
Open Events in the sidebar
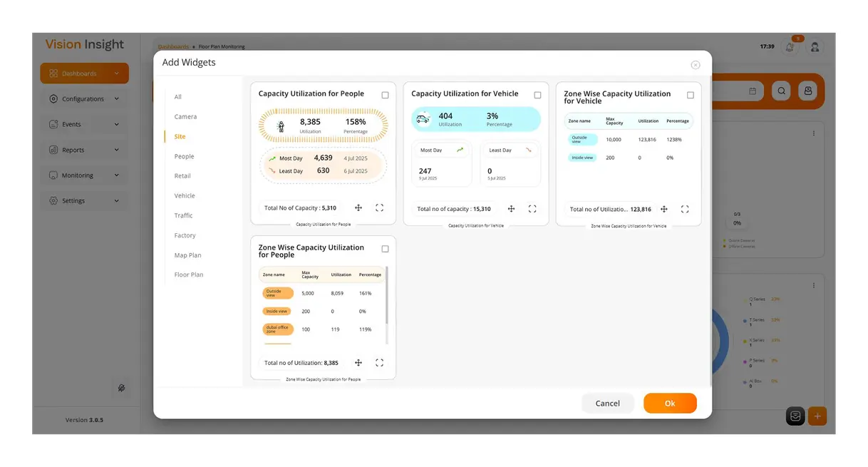coord(84,124)
